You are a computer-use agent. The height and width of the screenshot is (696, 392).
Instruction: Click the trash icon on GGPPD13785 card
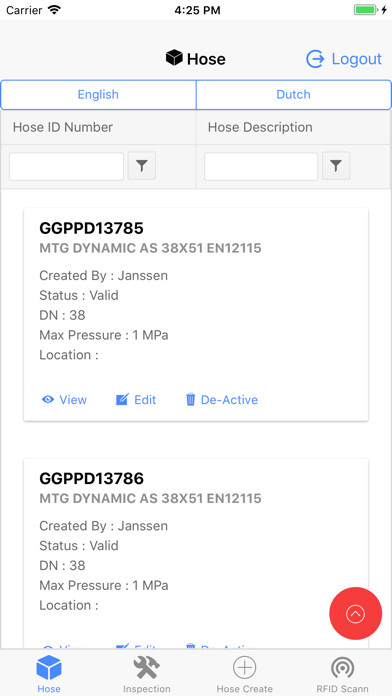[190, 399]
